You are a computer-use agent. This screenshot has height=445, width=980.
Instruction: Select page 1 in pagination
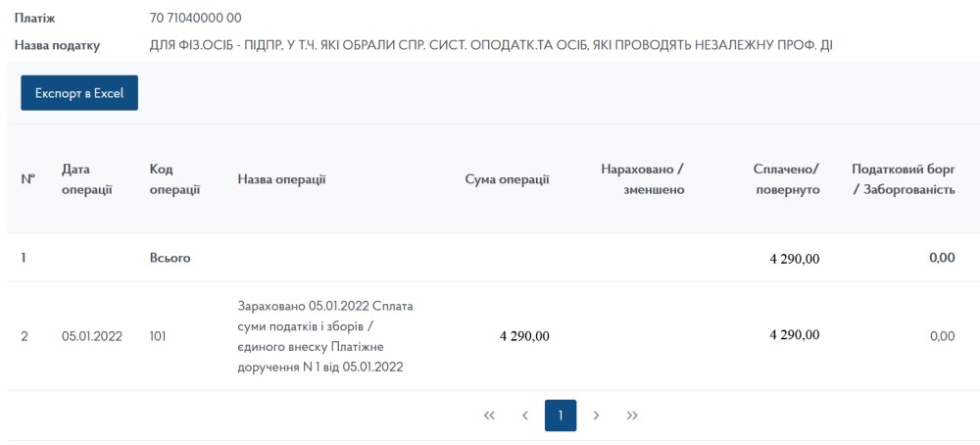[561, 416]
